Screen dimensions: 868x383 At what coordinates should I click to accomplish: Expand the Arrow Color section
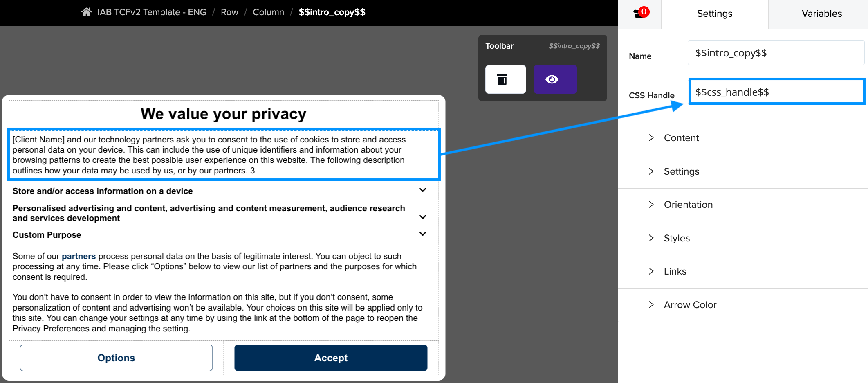click(x=742, y=305)
